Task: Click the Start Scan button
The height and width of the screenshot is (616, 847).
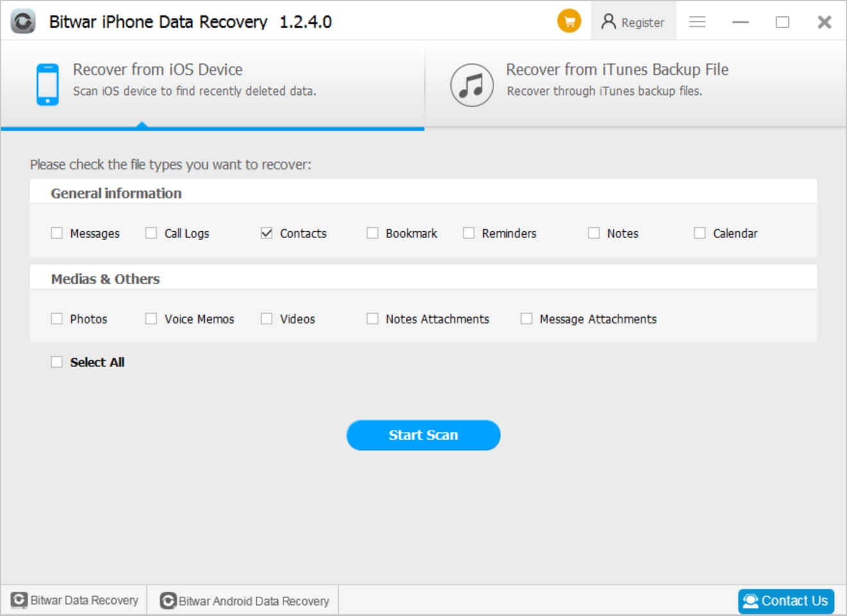Action: tap(424, 435)
